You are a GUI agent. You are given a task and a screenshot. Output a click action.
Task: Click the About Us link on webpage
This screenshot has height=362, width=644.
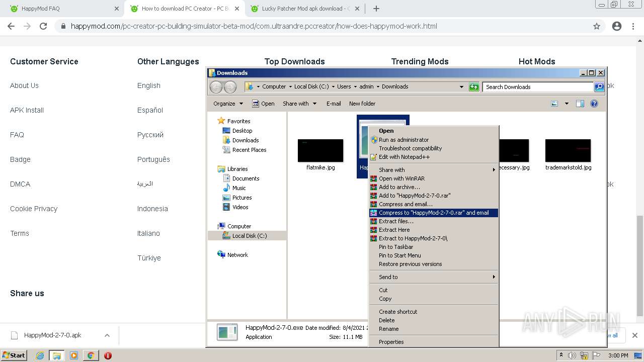point(24,85)
